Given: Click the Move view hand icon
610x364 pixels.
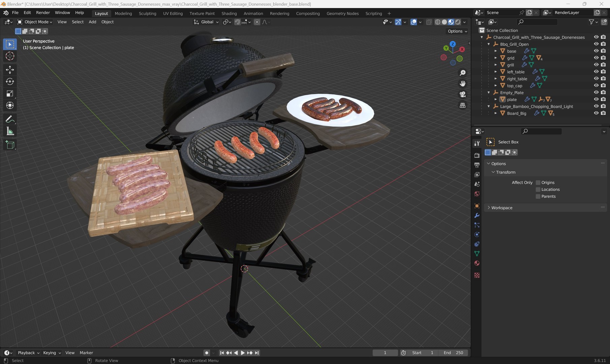Looking at the screenshot, I should [463, 84].
